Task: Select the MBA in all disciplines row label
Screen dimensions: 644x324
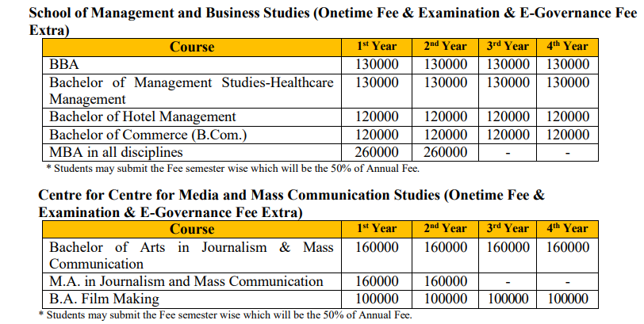Action: [x=116, y=152]
